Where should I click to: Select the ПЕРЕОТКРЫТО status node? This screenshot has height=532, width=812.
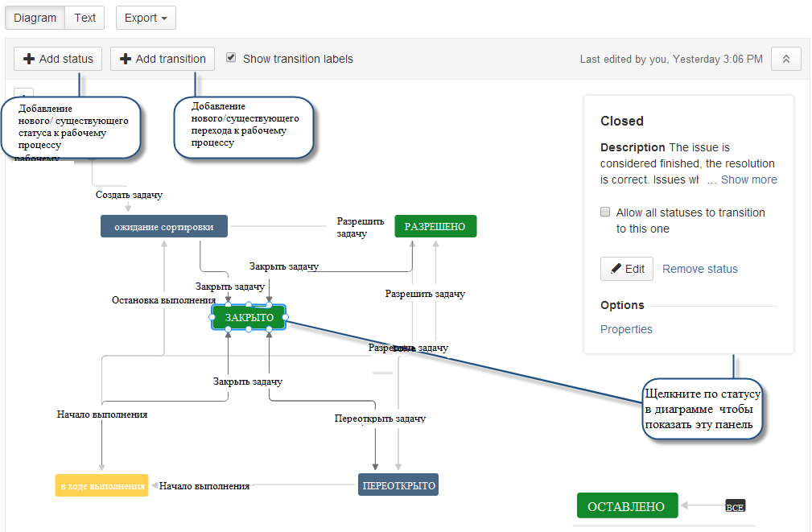[398, 485]
